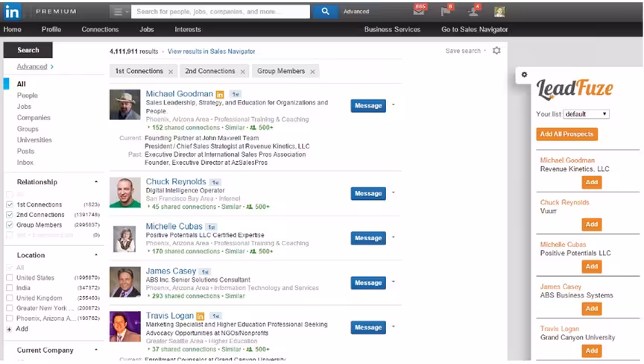Click Go to Sales Navigator
644x364 pixels.
tap(475, 30)
